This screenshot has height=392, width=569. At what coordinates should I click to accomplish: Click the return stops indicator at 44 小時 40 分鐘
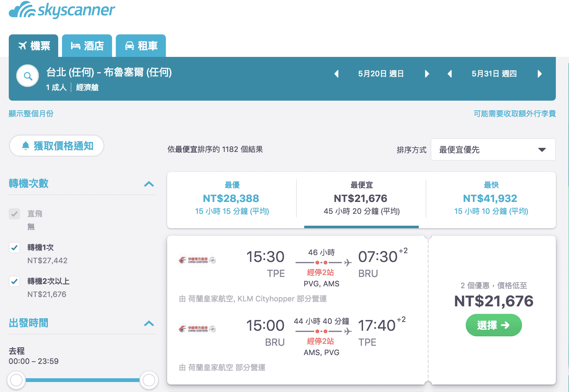pyautogui.click(x=323, y=331)
